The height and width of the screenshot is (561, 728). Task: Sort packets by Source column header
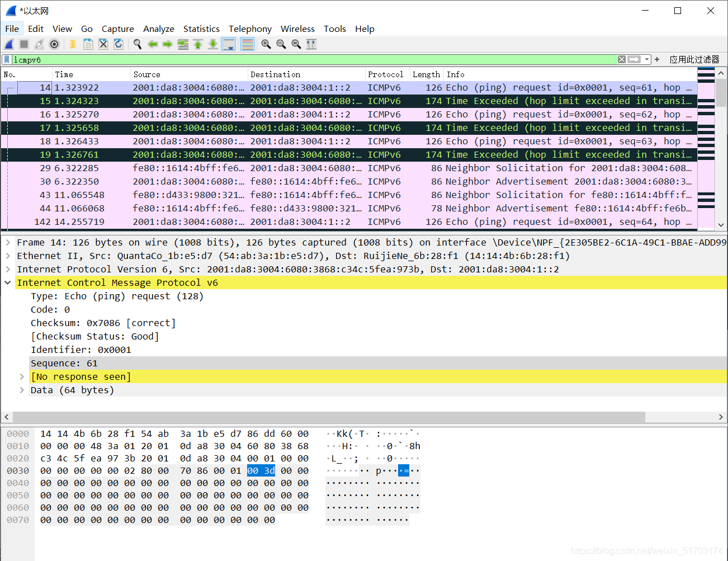click(189, 74)
